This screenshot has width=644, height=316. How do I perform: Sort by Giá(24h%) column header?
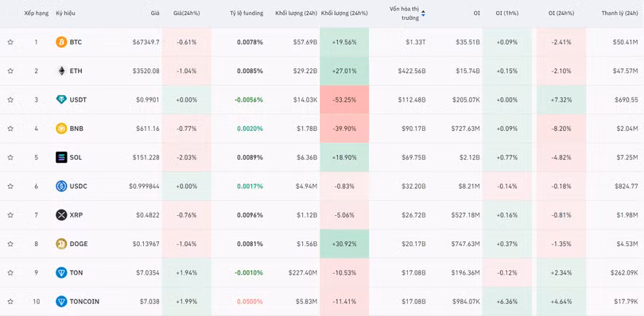187,13
